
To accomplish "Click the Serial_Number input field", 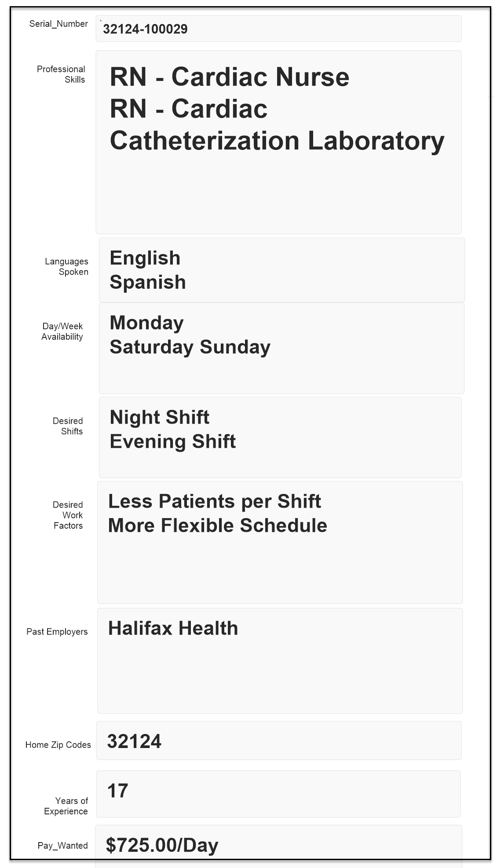I will (x=278, y=29).
